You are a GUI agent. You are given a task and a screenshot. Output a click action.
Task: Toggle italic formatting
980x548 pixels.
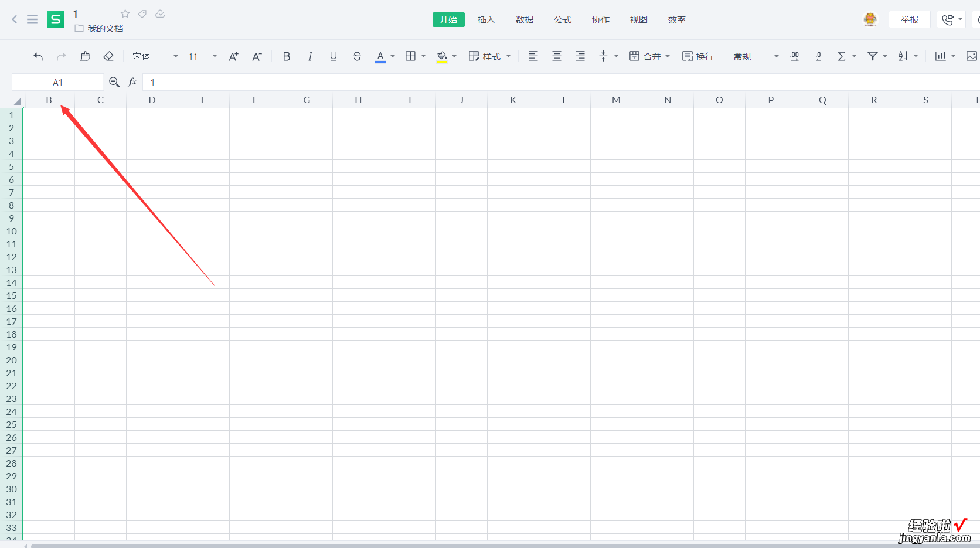[310, 56]
